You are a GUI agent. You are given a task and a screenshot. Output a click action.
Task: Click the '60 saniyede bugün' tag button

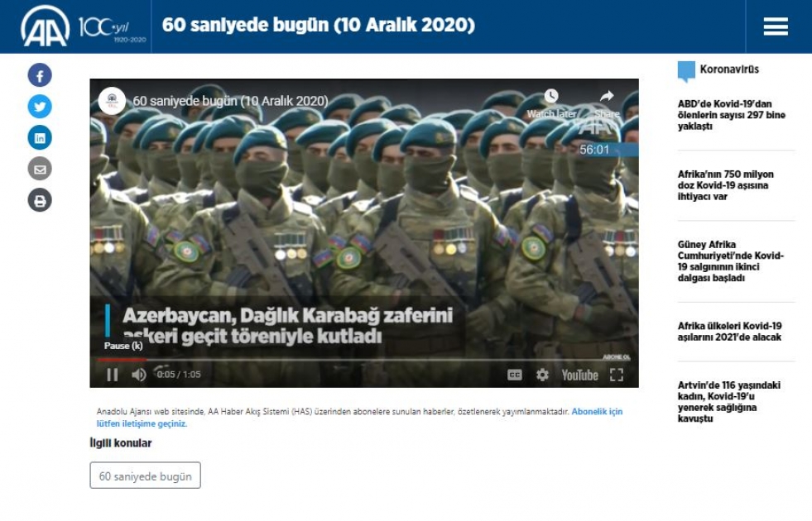(145, 476)
